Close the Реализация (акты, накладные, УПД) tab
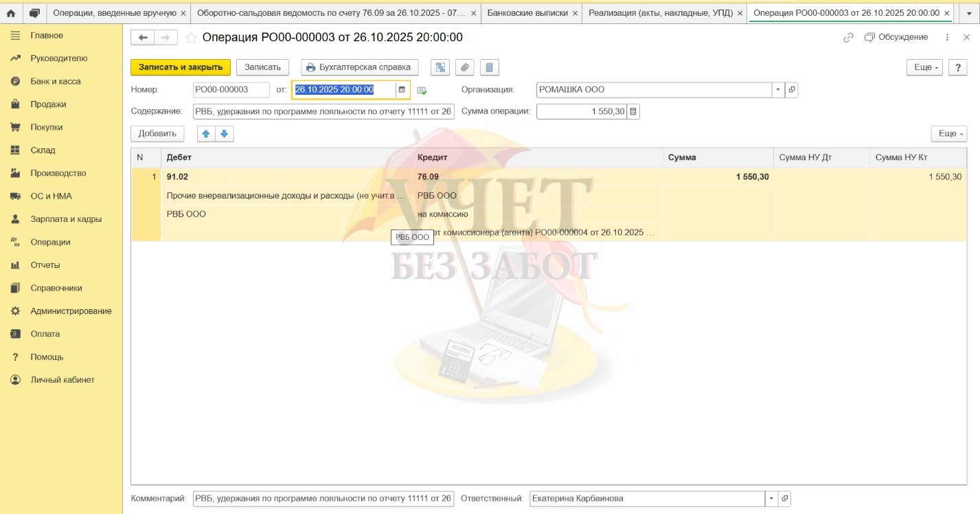Screen dimensions: 980x514 click(x=739, y=13)
